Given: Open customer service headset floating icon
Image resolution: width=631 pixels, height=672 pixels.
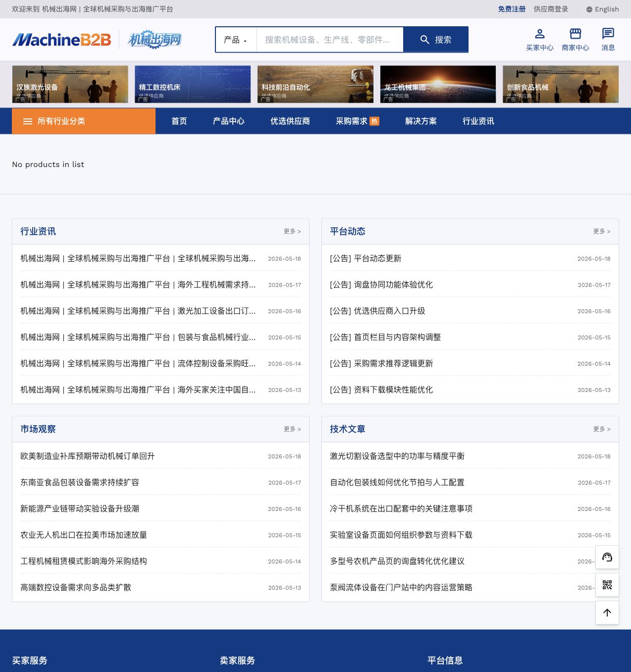Looking at the screenshot, I should [607, 557].
